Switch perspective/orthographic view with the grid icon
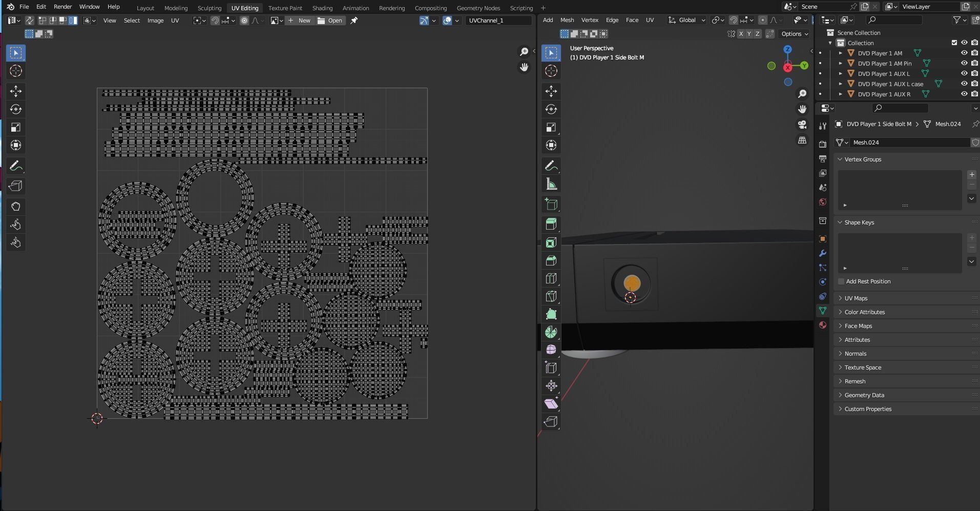 coord(802,140)
